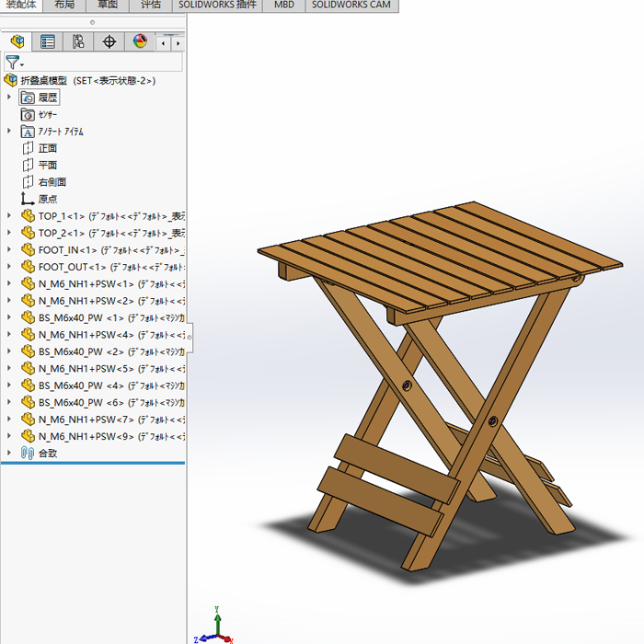Click the bolt head on front leg
Viewport: 644px width, 644px height.
493,421
